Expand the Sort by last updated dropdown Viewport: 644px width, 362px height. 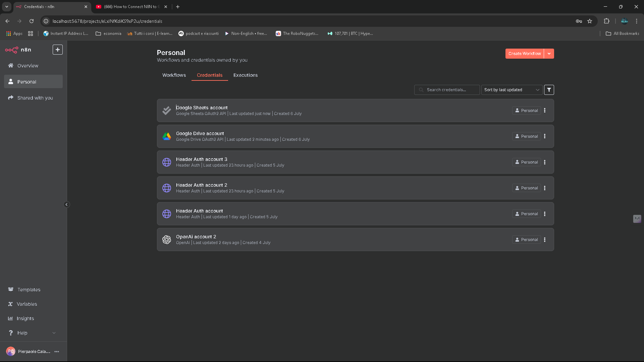(x=511, y=89)
